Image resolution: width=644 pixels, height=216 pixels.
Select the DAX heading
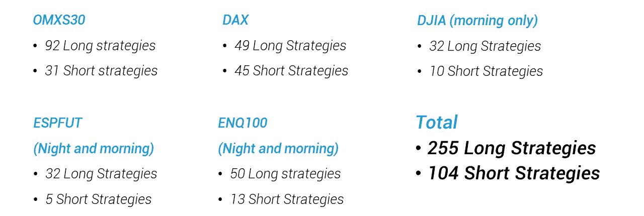click(x=235, y=20)
